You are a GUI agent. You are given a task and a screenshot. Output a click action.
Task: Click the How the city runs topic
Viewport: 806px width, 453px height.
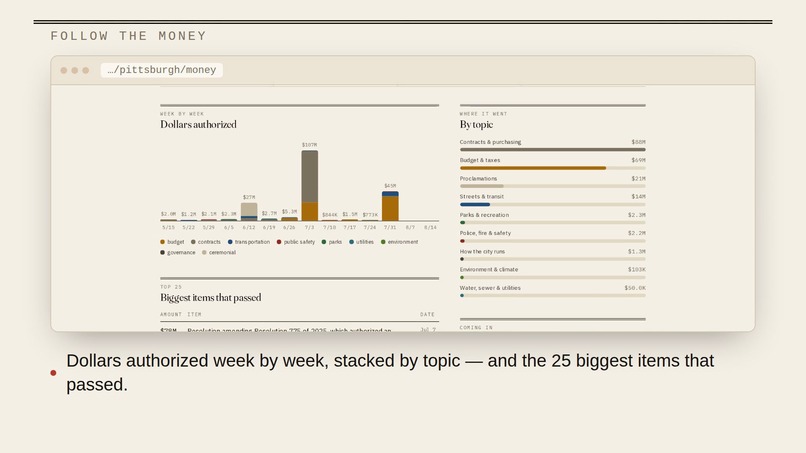[482, 251]
